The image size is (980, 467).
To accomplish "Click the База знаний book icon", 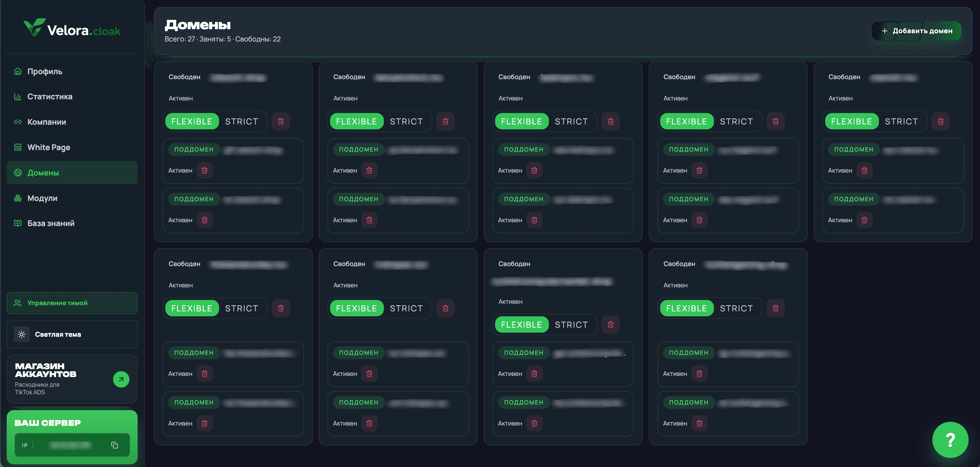I will [18, 223].
